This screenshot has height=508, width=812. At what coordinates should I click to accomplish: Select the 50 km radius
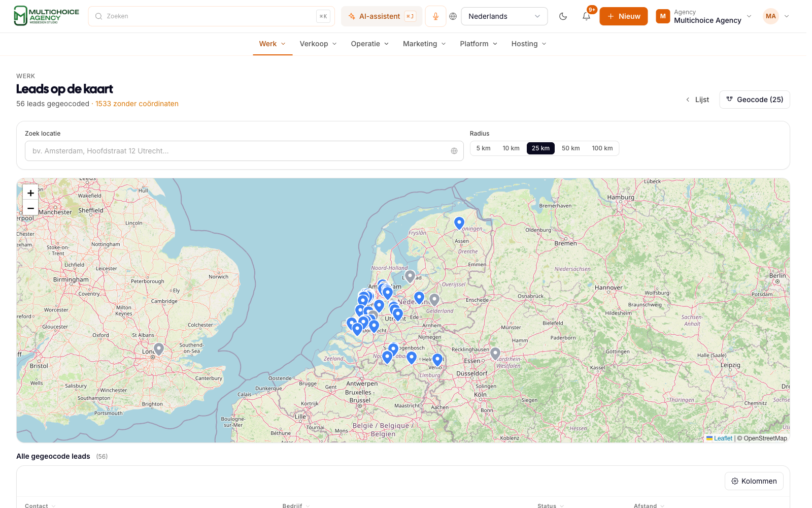(570, 148)
